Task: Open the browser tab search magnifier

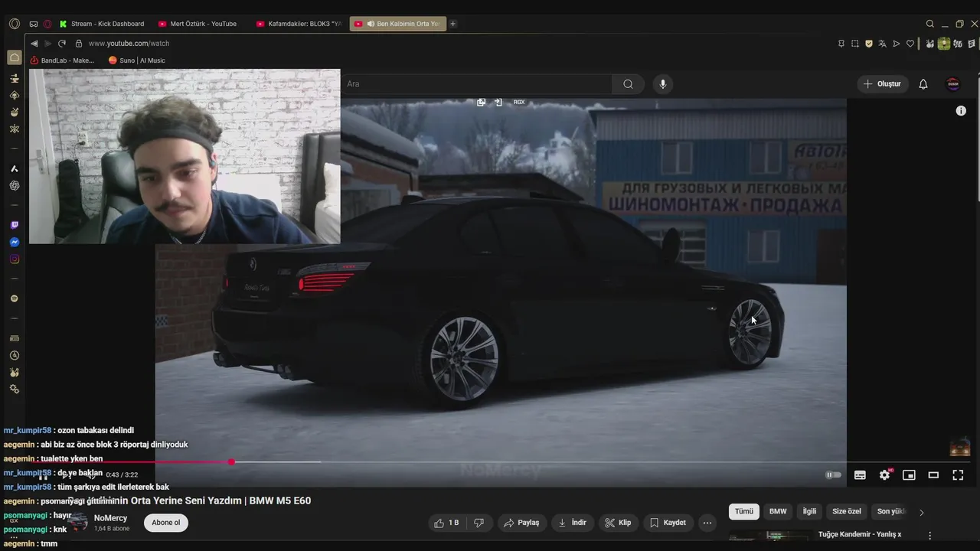Action: click(929, 24)
